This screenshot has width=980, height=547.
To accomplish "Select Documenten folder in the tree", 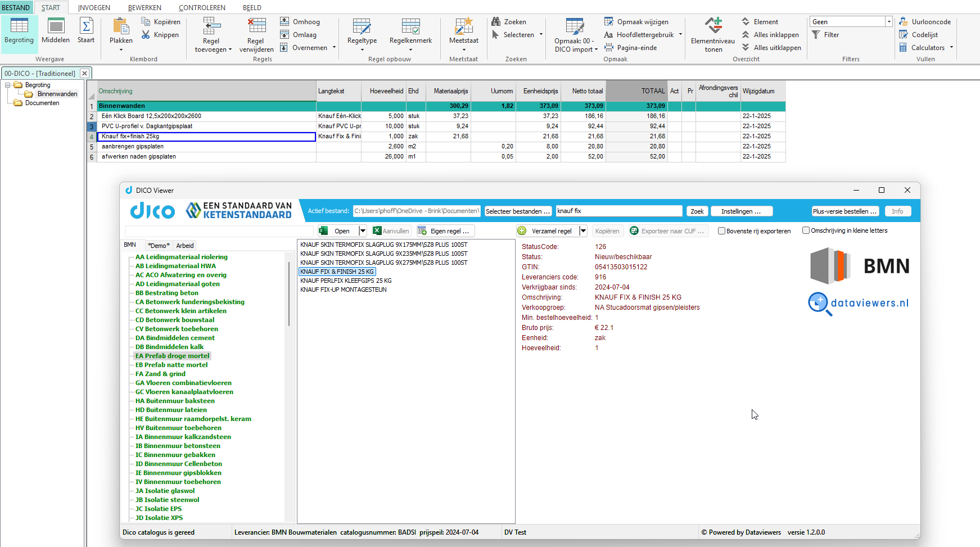I will [x=42, y=103].
